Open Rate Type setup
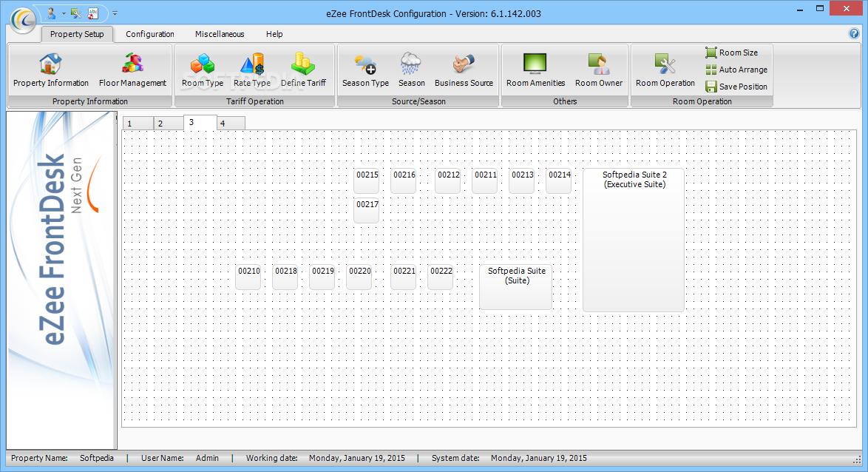 pos(252,70)
